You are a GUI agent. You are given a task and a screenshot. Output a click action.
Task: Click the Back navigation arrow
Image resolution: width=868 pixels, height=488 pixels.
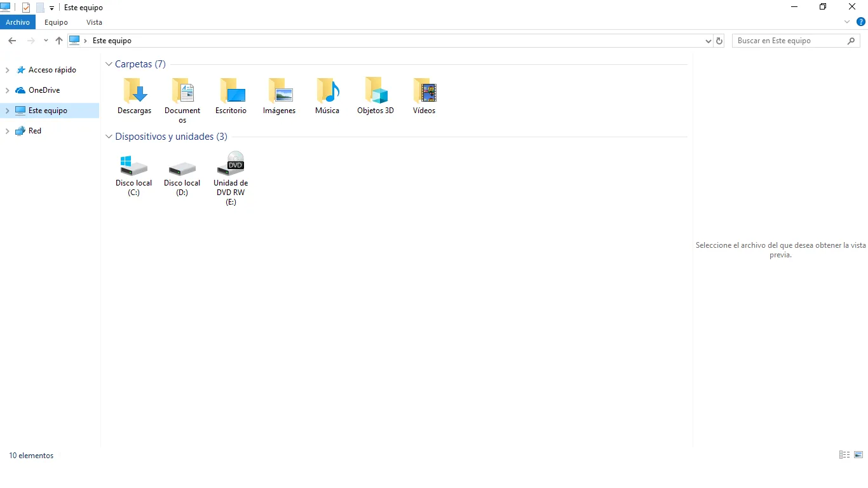(12, 41)
